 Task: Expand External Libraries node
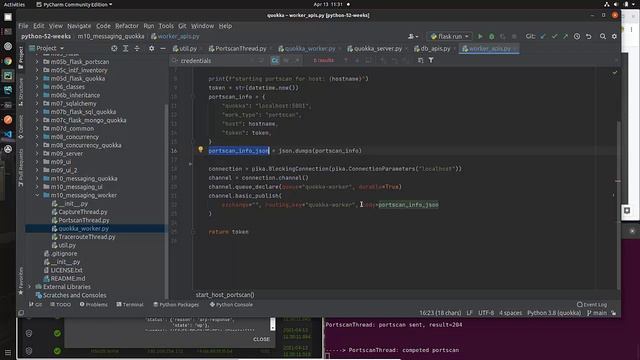pos(29,287)
